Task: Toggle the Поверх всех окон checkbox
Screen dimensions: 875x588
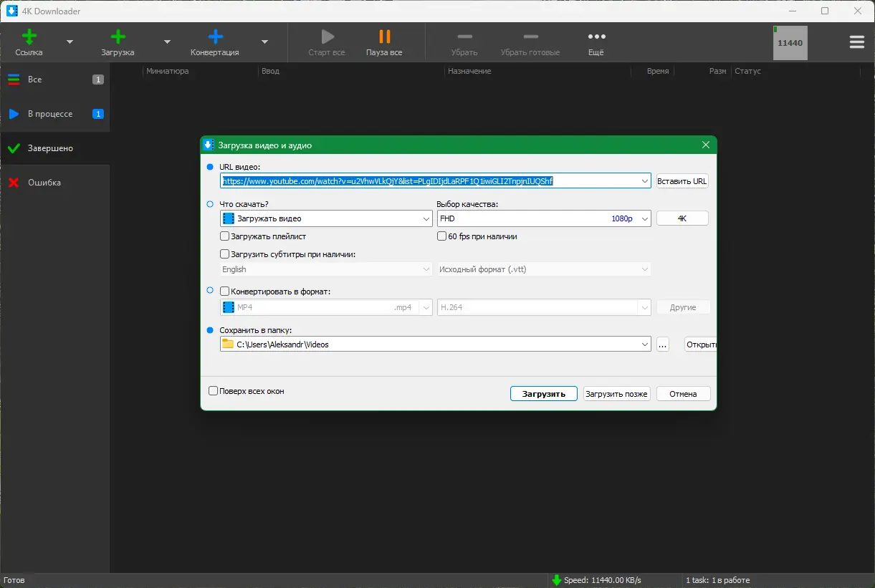Action: (212, 390)
